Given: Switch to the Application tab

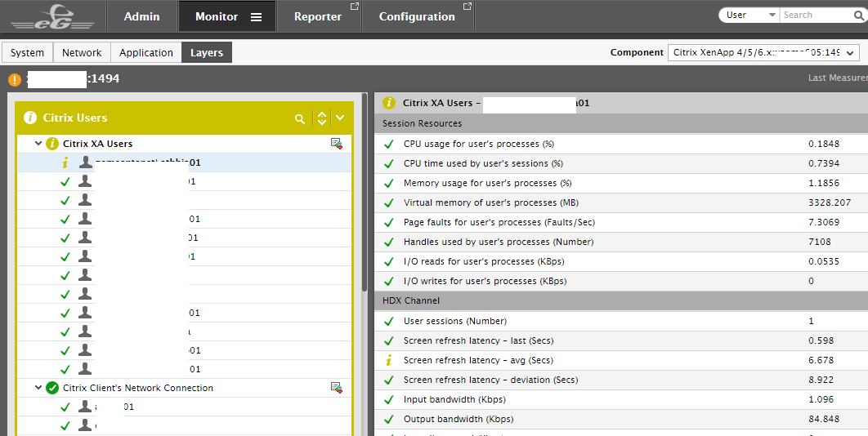Looking at the screenshot, I should (x=146, y=52).
